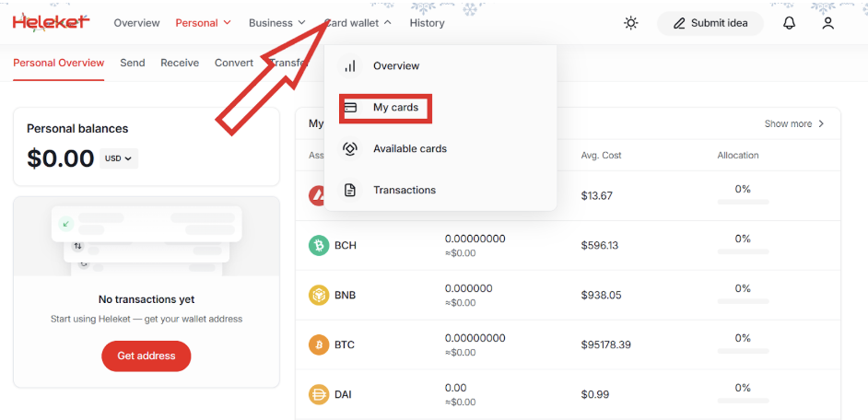Click the BTC coin icon
This screenshot has width=868, height=420.
[x=319, y=345]
